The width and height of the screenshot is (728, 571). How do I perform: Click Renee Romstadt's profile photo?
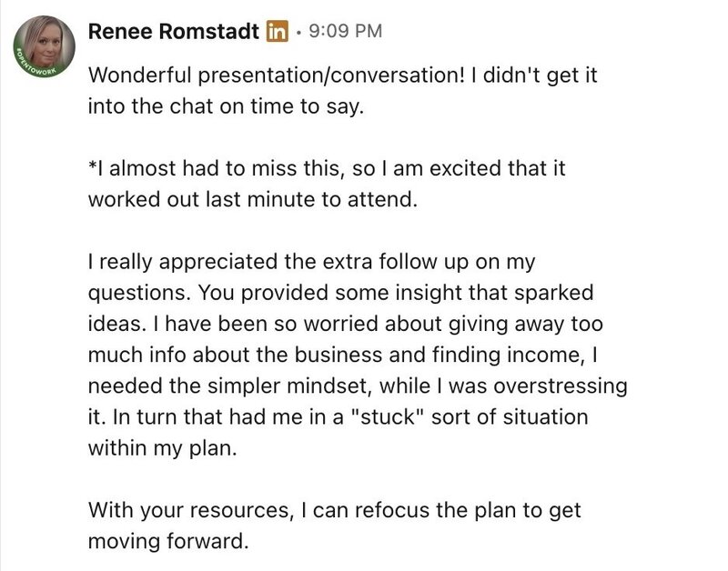pos(44,46)
